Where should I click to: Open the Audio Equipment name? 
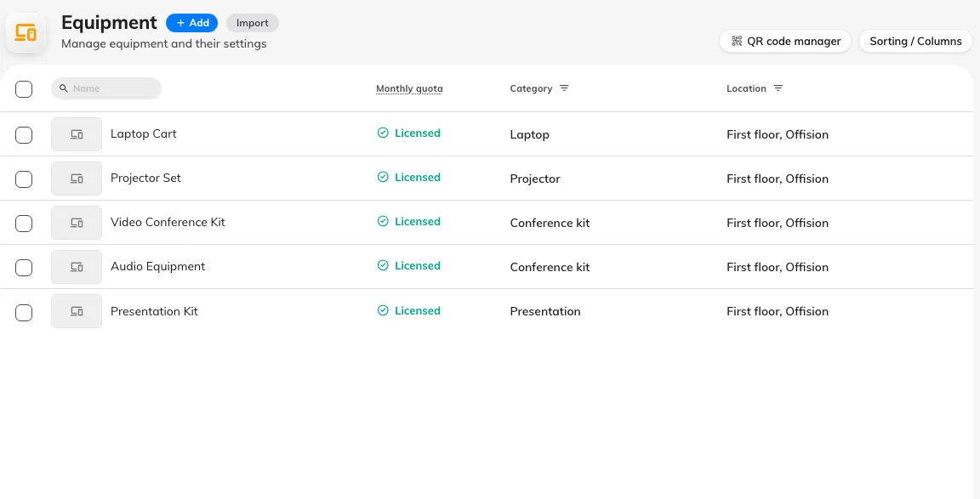coord(157,267)
